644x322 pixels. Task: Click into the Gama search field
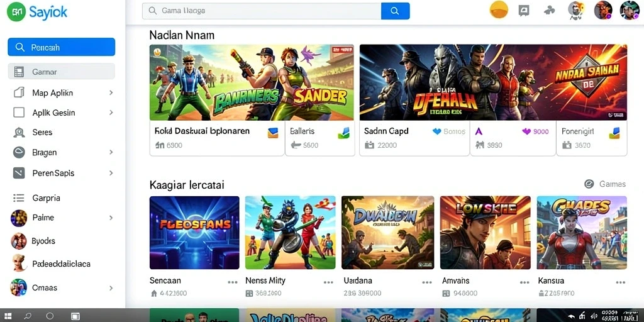click(262, 11)
